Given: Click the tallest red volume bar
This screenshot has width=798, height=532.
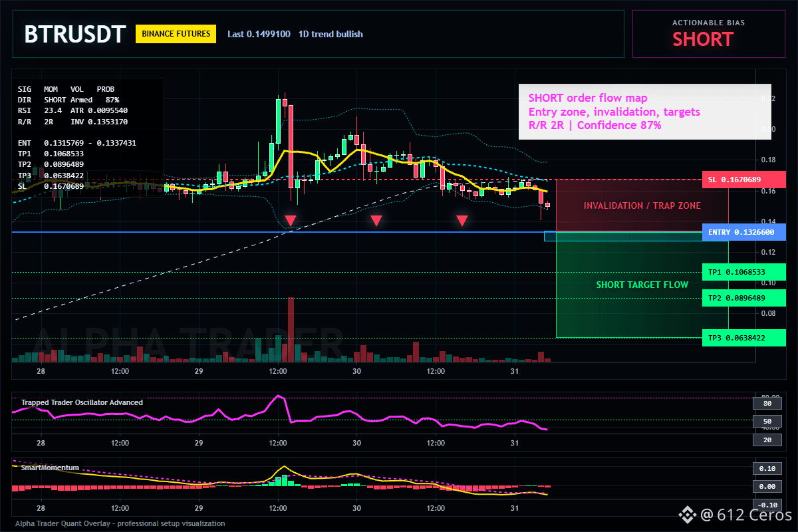Looking at the screenshot, I should pyautogui.click(x=291, y=330).
